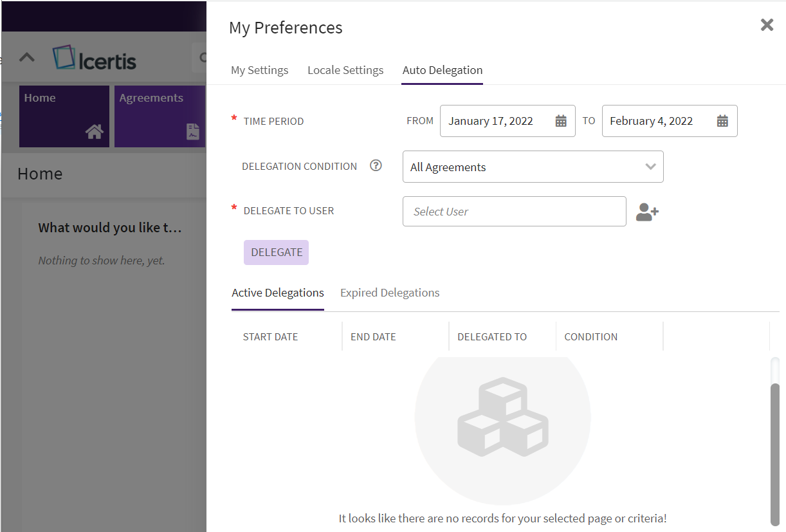Collapse the header with the up chevron
The width and height of the screenshot is (786, 532).
26,57
